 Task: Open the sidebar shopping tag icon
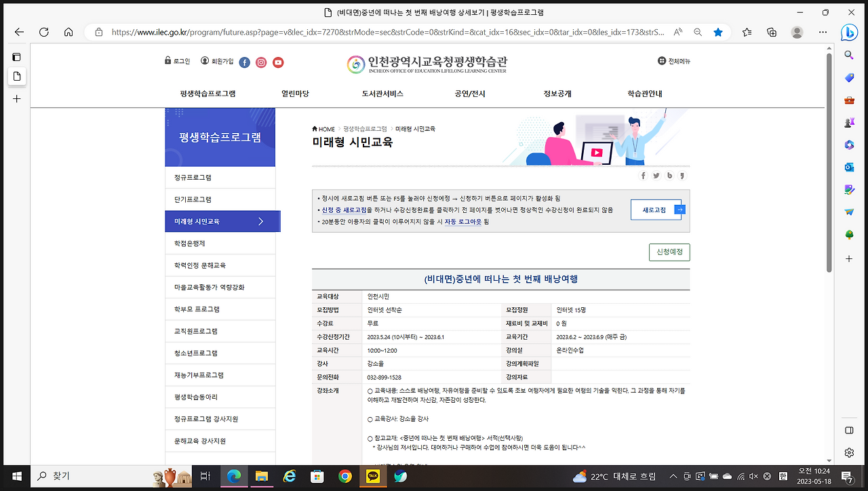pyautogui.click(x=849, y=78)
